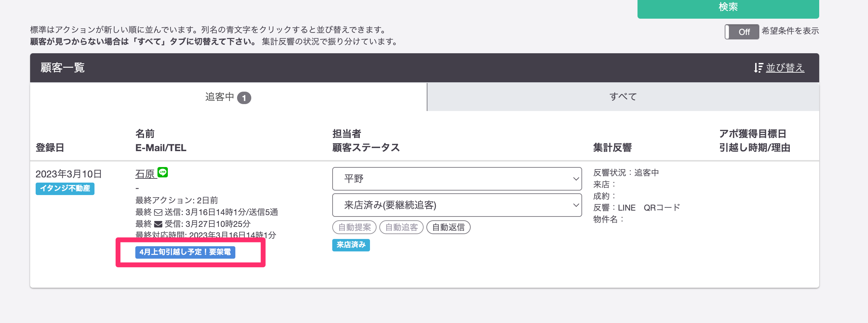Switch to the すべて tab
Image resolution: width=868 pixels, height=323 pixels.
(623, 97)
